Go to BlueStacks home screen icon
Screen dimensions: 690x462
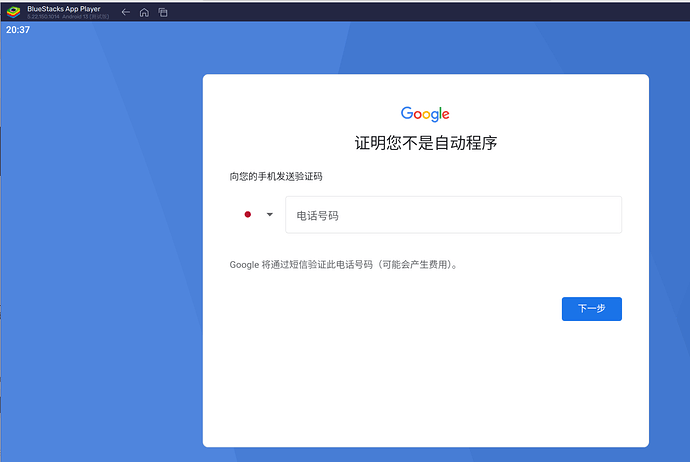[x=144, y=12]
